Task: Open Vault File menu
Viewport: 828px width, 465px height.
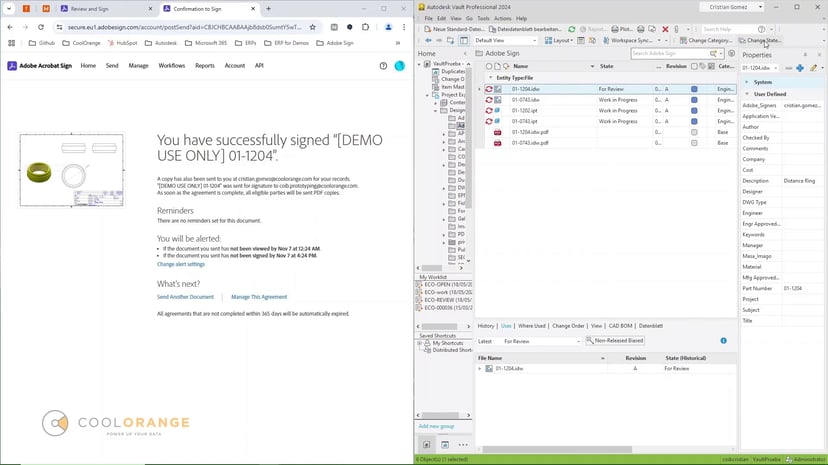Action: point(428,18)
